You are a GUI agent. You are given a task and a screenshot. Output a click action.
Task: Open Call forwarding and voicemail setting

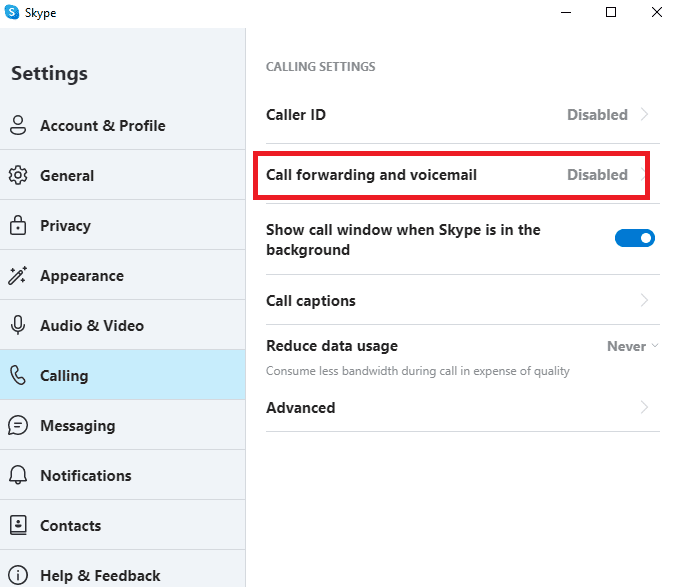tap(463, 175)
